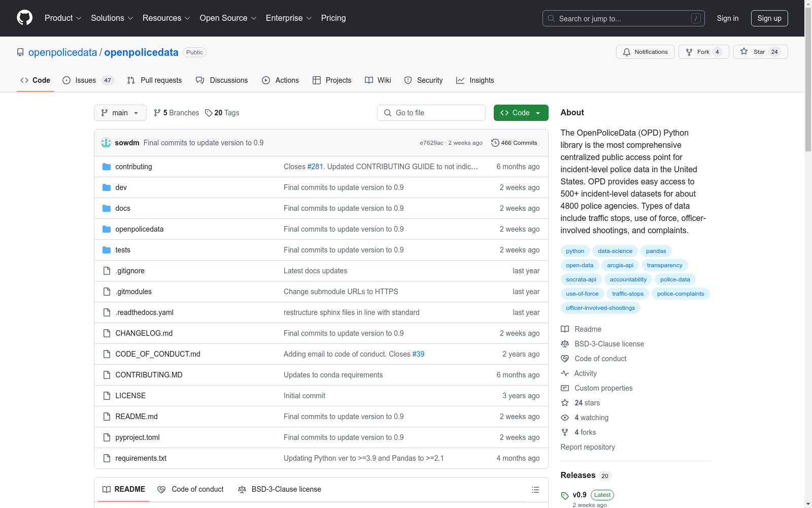The width and height of the screenshot is (812, 508).
Task: Focus the Search or jump to field
Action: coord(624,18)
